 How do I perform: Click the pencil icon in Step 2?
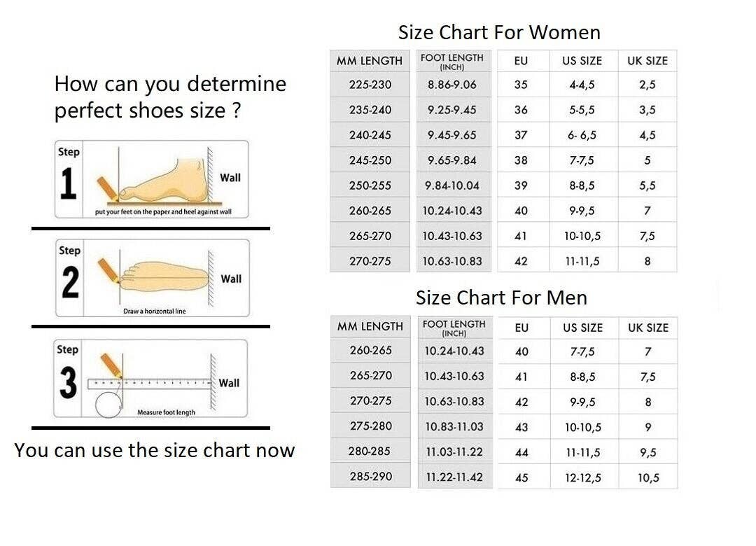pos(108,269)
